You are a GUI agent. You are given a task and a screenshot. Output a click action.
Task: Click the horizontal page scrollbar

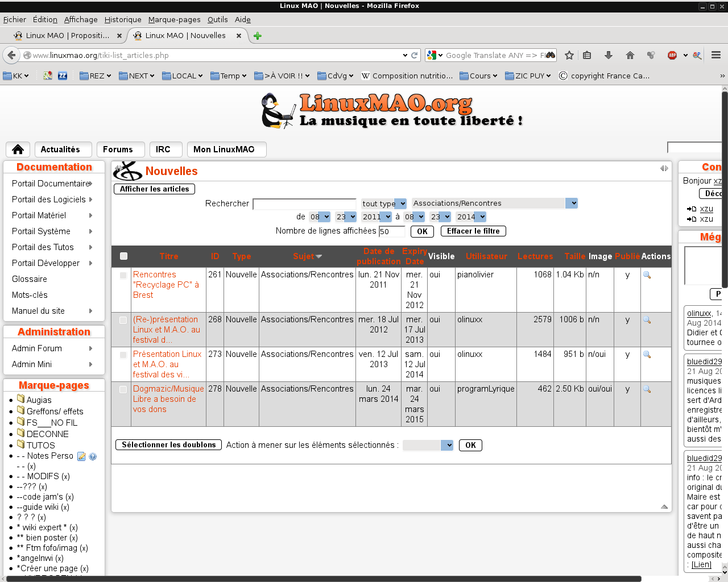click(x=324, y=579)
